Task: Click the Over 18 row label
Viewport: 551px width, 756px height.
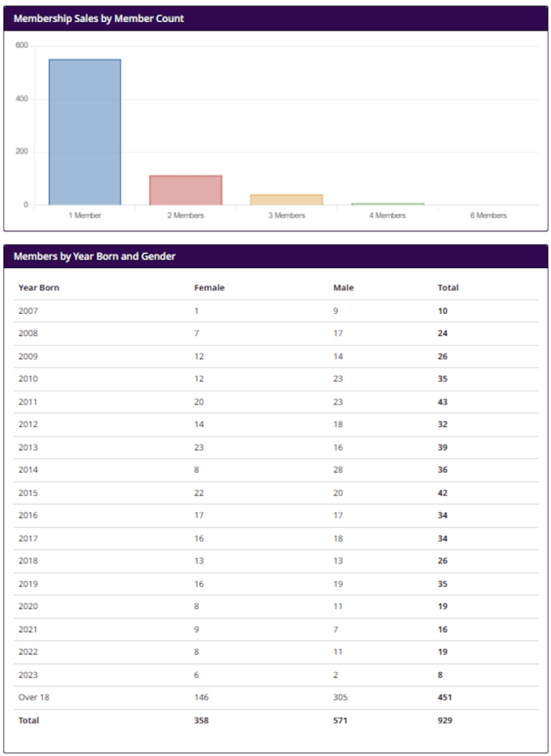Action: (x=33, y=697)
